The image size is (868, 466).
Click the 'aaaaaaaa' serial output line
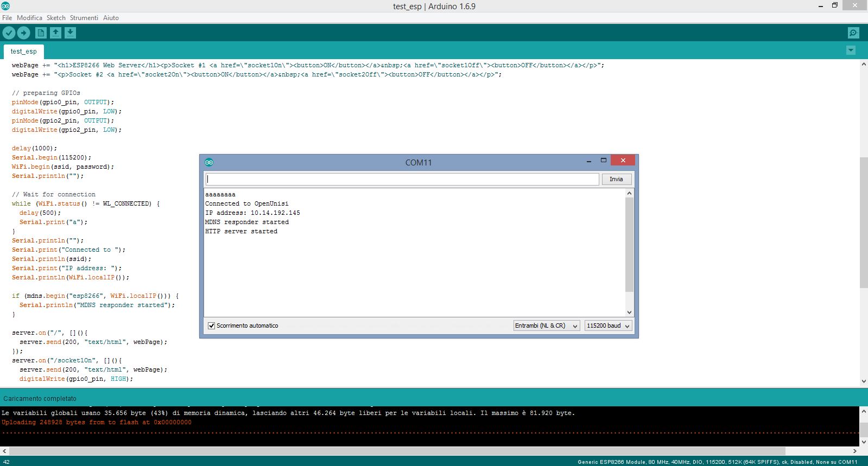click(220, 194)
